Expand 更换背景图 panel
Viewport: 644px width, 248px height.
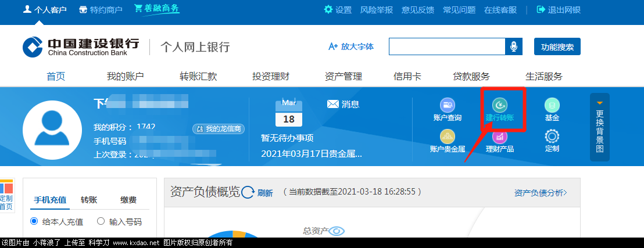600,127
